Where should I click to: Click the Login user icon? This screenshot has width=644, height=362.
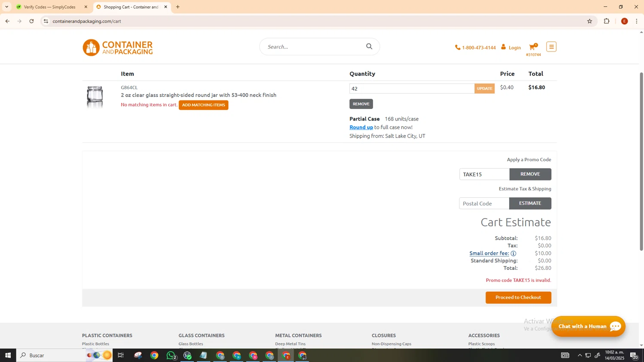pos(504,47)
